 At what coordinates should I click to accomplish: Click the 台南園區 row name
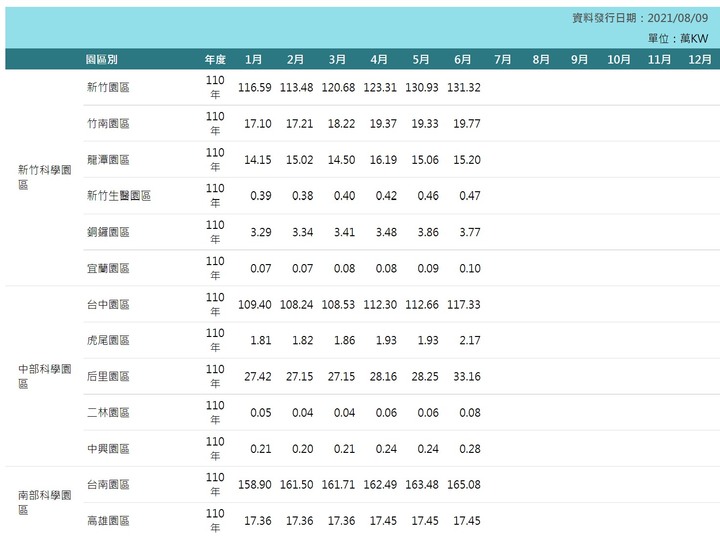click(108, 485)
